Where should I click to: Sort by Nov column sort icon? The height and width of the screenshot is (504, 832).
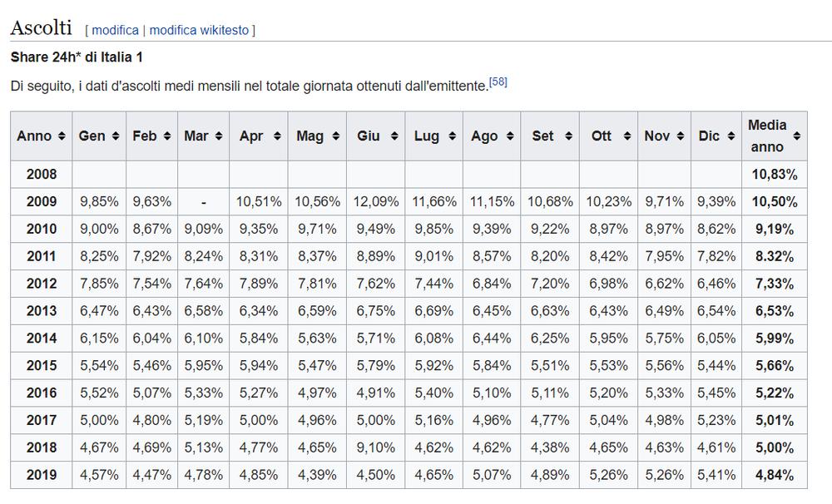[679, 136]
